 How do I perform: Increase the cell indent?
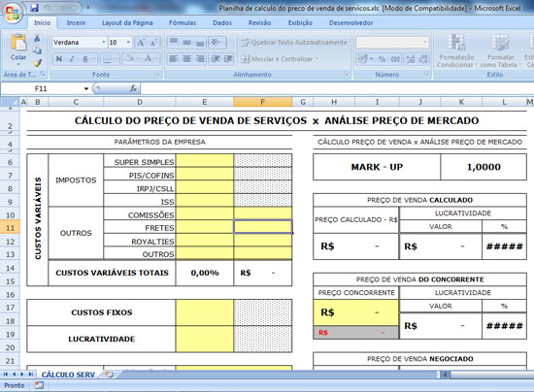[x=228, y=59]
